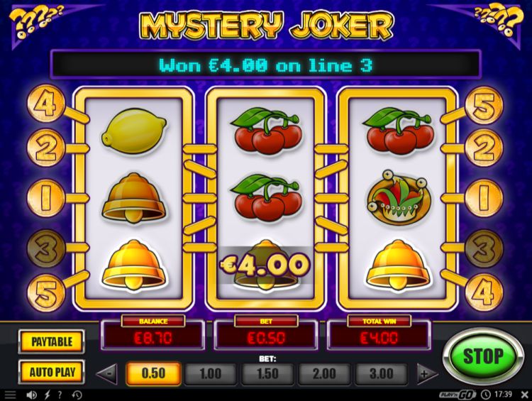This screenshot has width=532, height=401.
Task: Mute the game sound speaker icon
Action: click(31, 395)
